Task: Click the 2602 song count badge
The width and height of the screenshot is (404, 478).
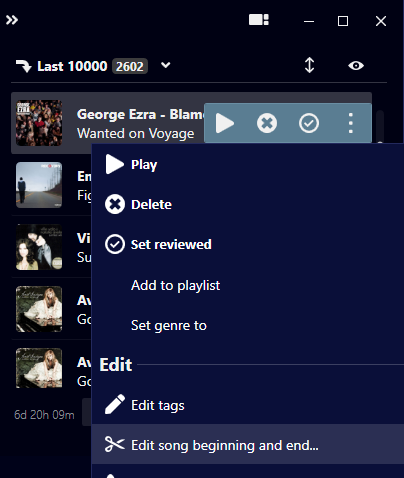Action: pyautogui.click(x=130, y=66)
